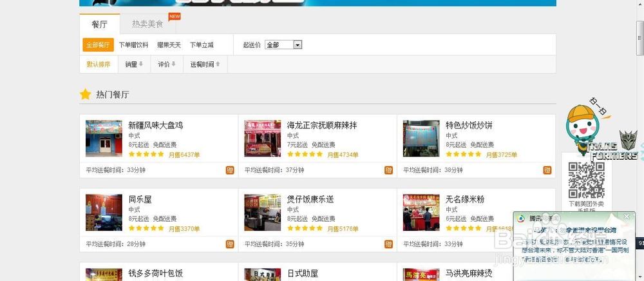Click the 月售3725单 sales text
This screenshot has width=644, height=281.
tap(501, 155)
